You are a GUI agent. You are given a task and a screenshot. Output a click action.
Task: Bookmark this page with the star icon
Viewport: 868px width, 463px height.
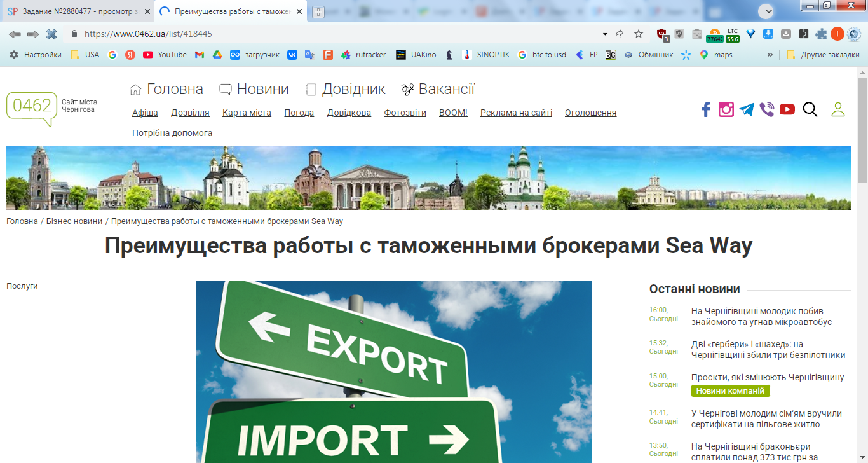[639, 34]
